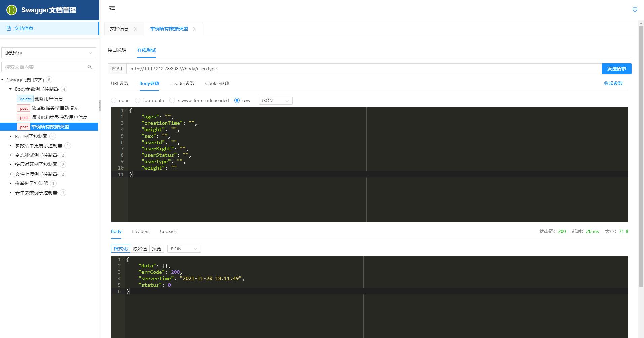Click the Swagger logo icon

click(12, 10)
